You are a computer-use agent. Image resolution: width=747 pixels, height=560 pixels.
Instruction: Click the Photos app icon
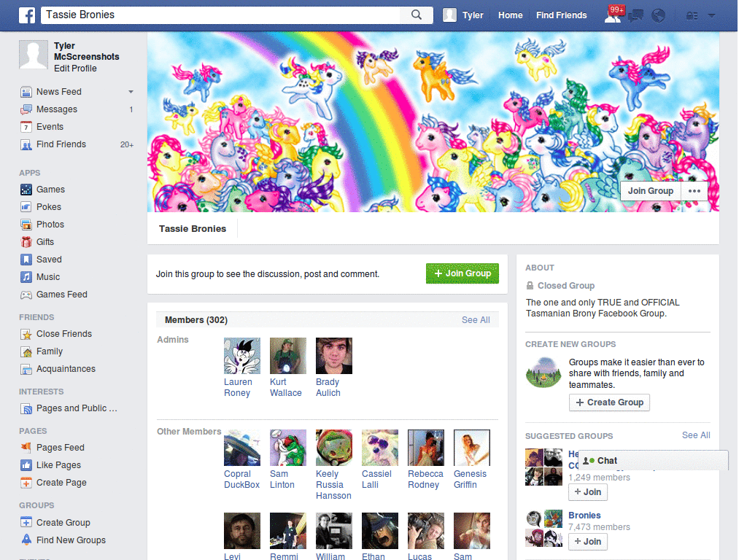pos(26,225)
